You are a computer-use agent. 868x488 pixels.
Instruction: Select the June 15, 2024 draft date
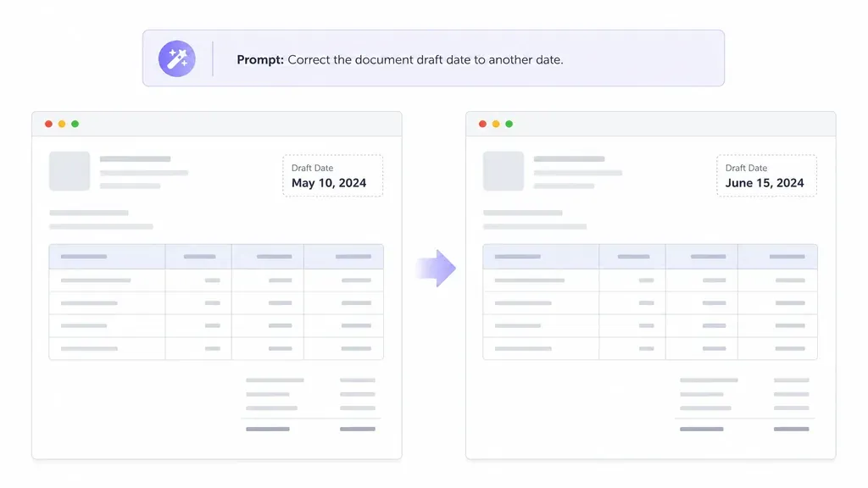pos(765,183)
